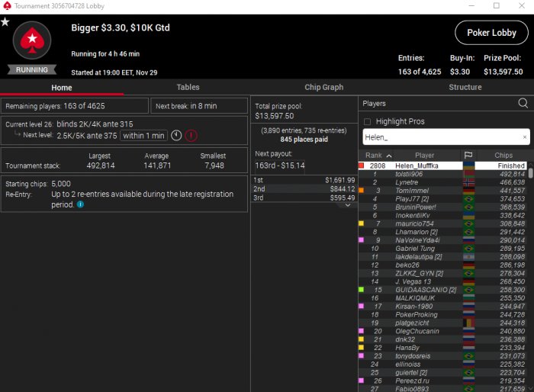This screenshot has height=392, width=534.
Task: Open the player search magnifier icon
Action: click(x=523, y=103)
